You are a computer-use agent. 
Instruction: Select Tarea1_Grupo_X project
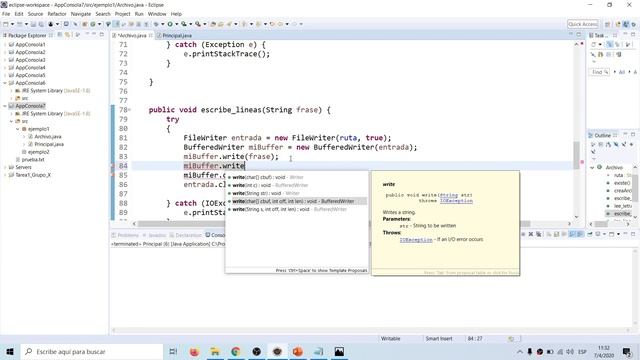point(33,175)
